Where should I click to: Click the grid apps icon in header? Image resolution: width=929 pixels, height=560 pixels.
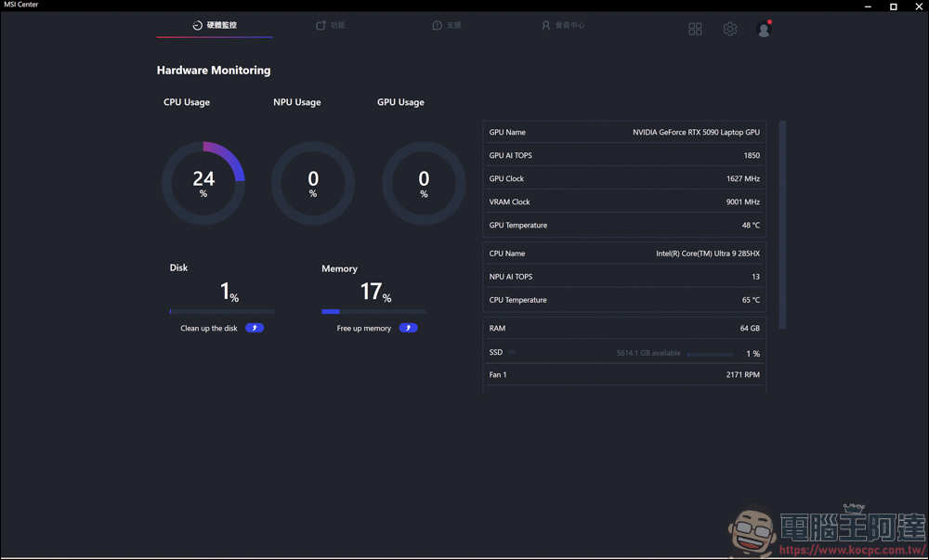click(x=695, y=30)
